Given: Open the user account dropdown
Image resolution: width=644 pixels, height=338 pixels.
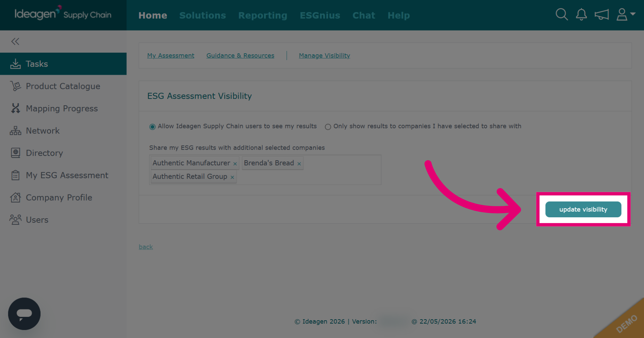Looking at the screenshot, I should point(626,15).
